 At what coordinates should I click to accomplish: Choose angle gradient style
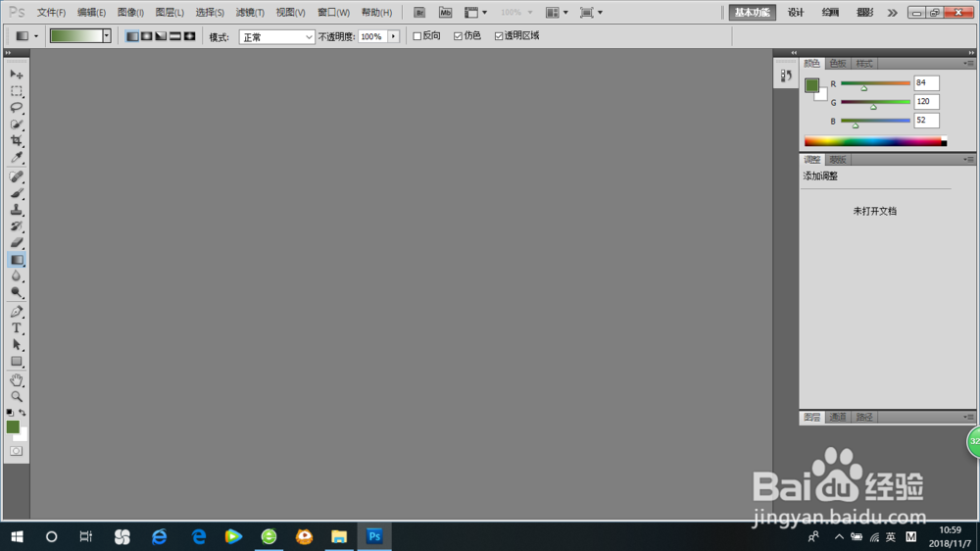click(161, 36)
